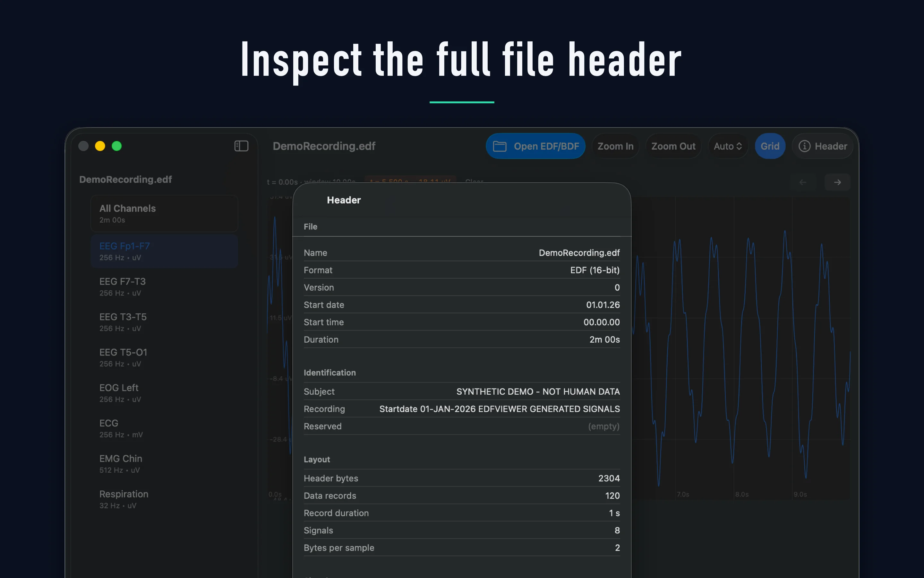The image size is (924, 578).
Task: Click the Start date value 01.01.26
Action: tap(603, 305)
